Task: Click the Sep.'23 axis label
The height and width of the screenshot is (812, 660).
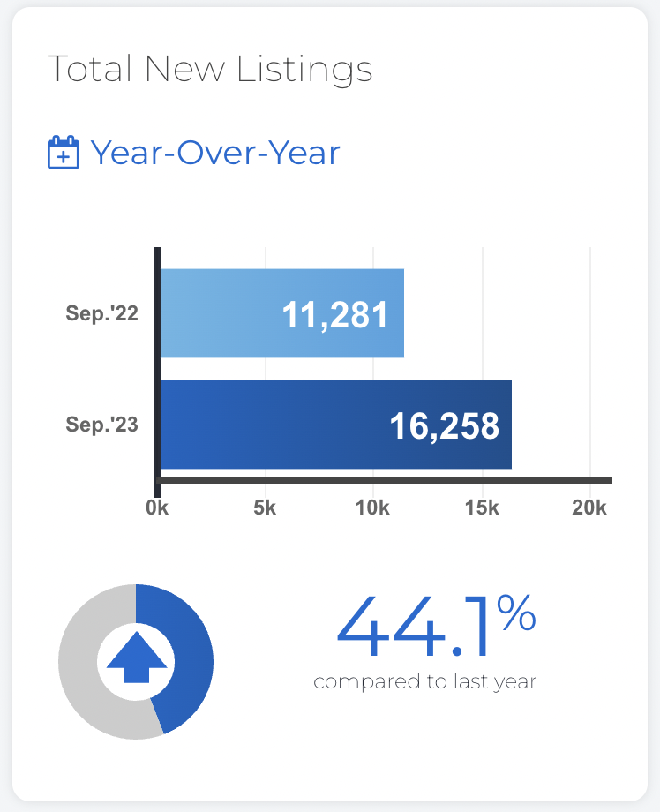Action: tap(102, 425)
